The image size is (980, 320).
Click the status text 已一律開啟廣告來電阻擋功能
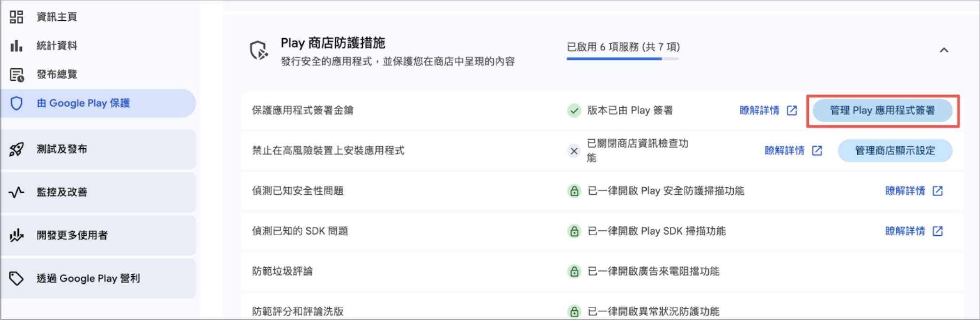pyautogui.click(x=654, y=272)
